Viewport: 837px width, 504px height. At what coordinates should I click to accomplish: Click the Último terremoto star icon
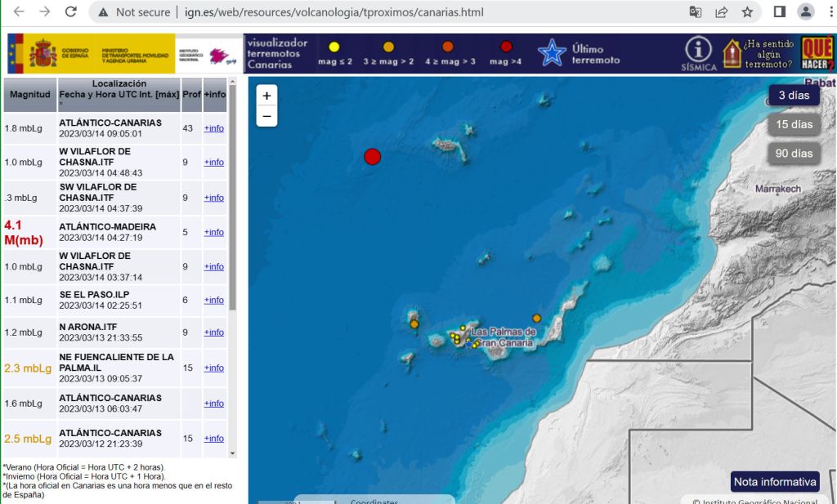point(552,53)
